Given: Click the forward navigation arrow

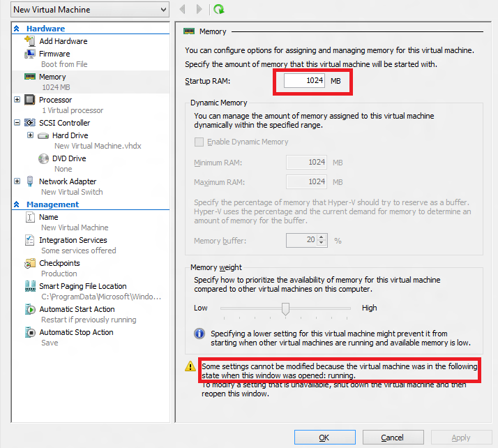Looking at the screenshot, I should click(199, 9).
